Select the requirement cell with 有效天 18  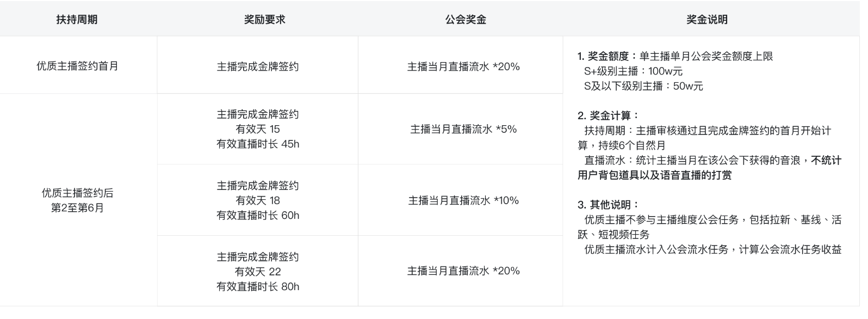coord(258,200)
